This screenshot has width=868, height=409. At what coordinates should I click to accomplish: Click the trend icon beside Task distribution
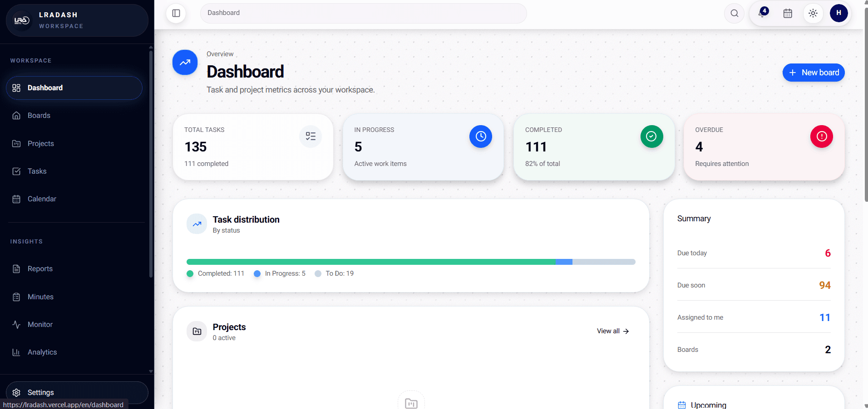[197, 224]
